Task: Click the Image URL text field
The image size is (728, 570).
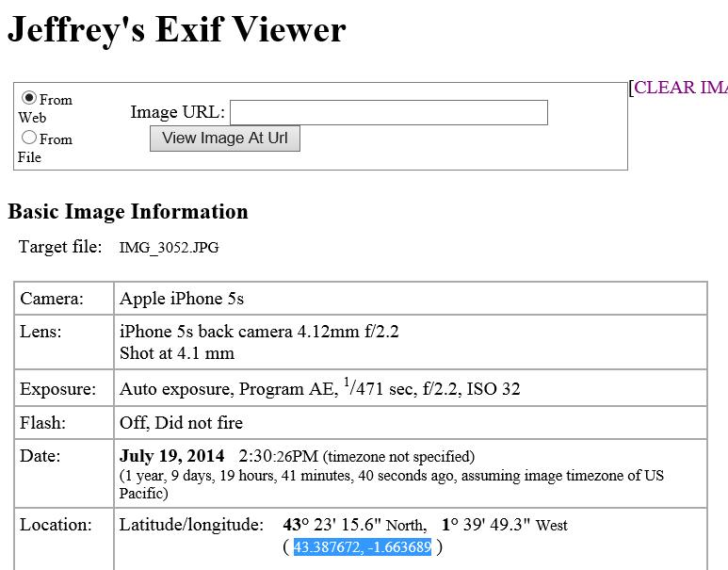Action: click(x=388, y=113)
